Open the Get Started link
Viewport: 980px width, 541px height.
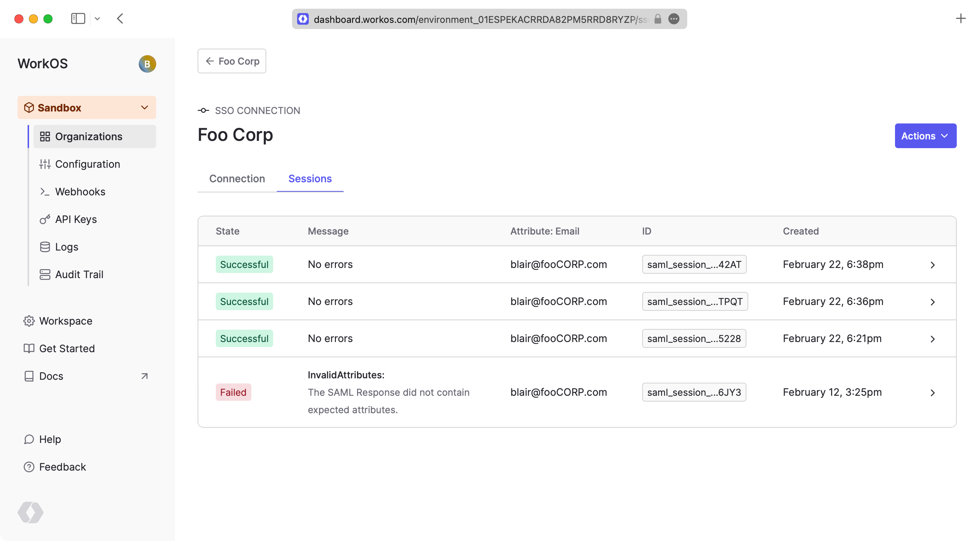tap(66, 349)
